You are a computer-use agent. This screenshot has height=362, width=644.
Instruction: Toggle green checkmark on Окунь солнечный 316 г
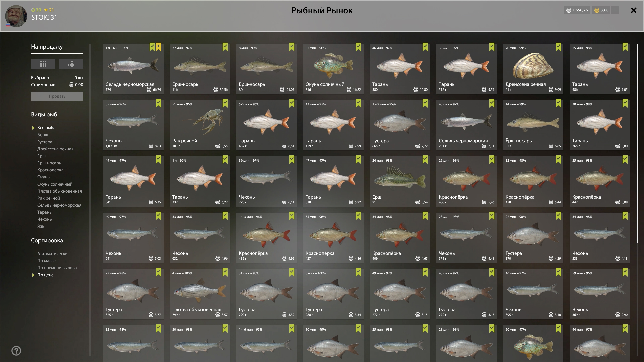point(358,47)
